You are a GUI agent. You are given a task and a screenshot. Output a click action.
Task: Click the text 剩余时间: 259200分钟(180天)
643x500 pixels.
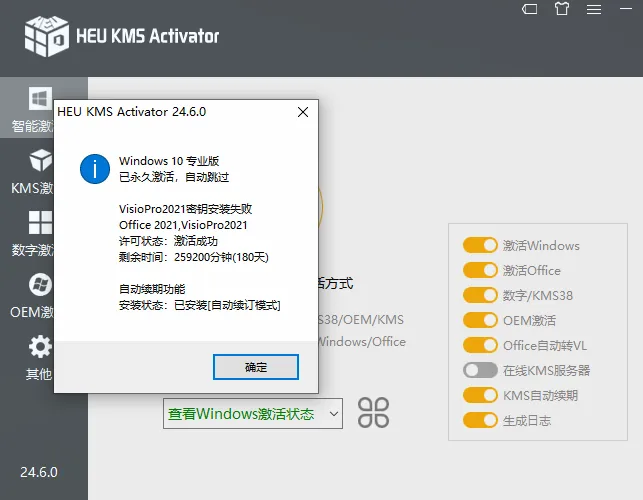click(194, 257)
